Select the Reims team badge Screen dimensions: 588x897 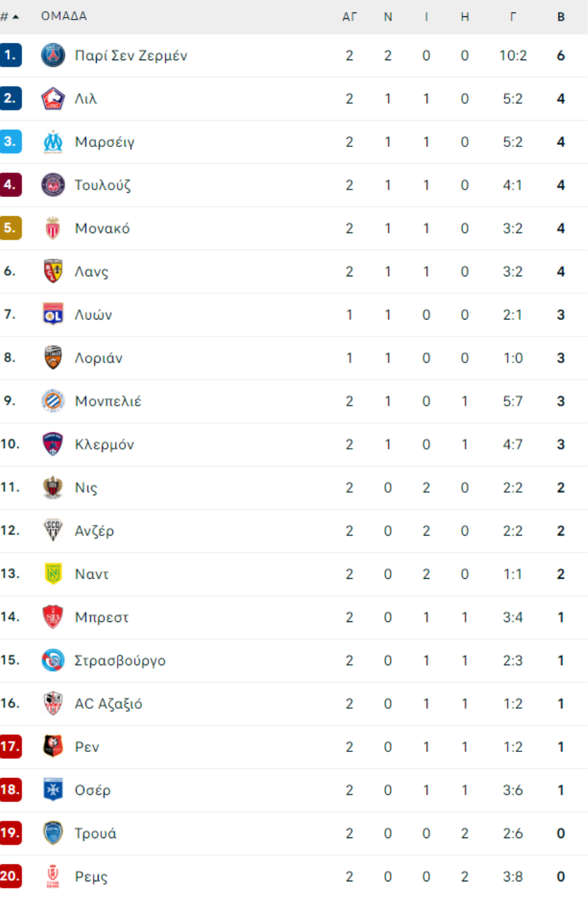pos(53,876)
